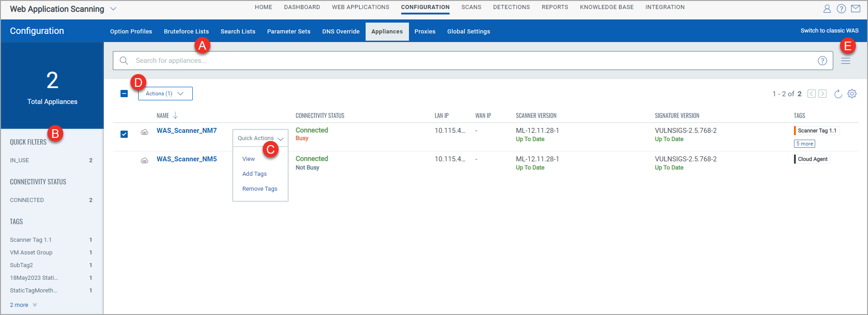Open the hamburger menu beside search bar
This screenshot has width=868, height=315.
tap(846, 61)
